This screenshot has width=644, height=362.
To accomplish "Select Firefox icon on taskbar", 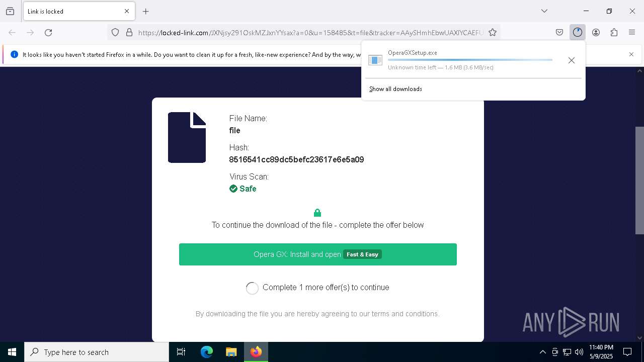I will pos(256,352).
